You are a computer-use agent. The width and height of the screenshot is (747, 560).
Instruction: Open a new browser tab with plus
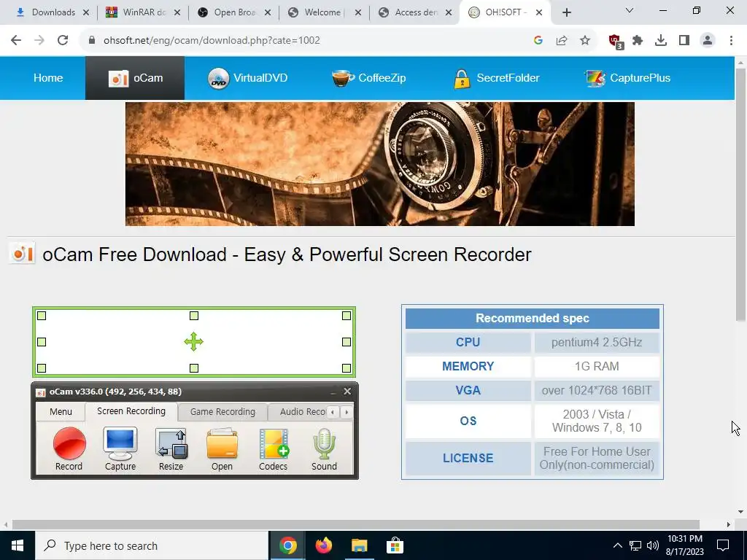coord(566,13)
